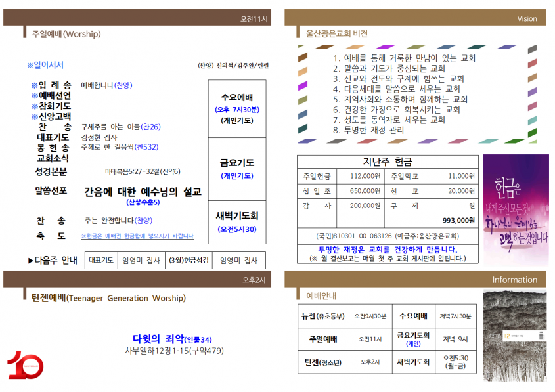Click the 뉴젠(유초등부) cell in the worship table
555x392 pixels.
[323, 316]
